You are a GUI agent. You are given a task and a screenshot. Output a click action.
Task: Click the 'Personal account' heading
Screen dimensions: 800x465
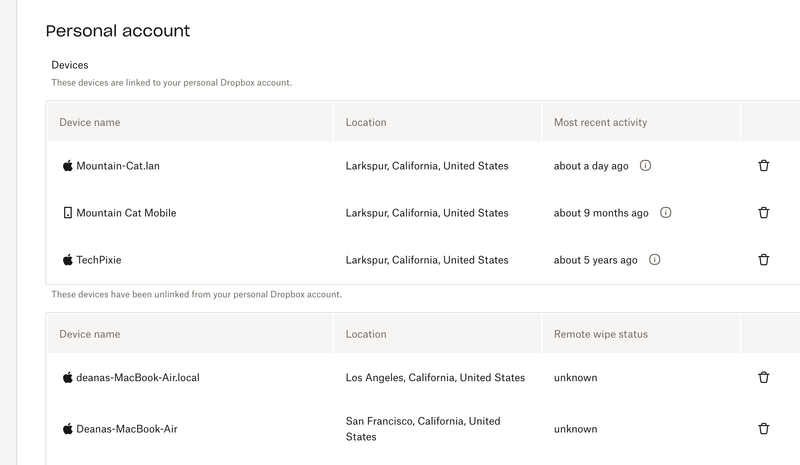118,31
